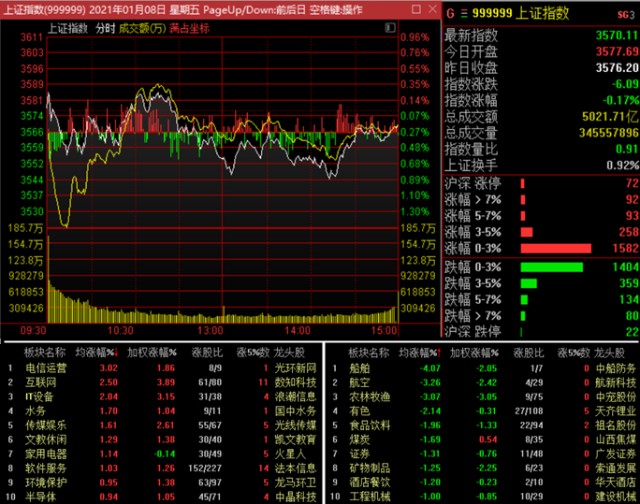Click the G icon beside code 999999
The image size is (640, 504).
pyautogui.click(x=449, y=14)
